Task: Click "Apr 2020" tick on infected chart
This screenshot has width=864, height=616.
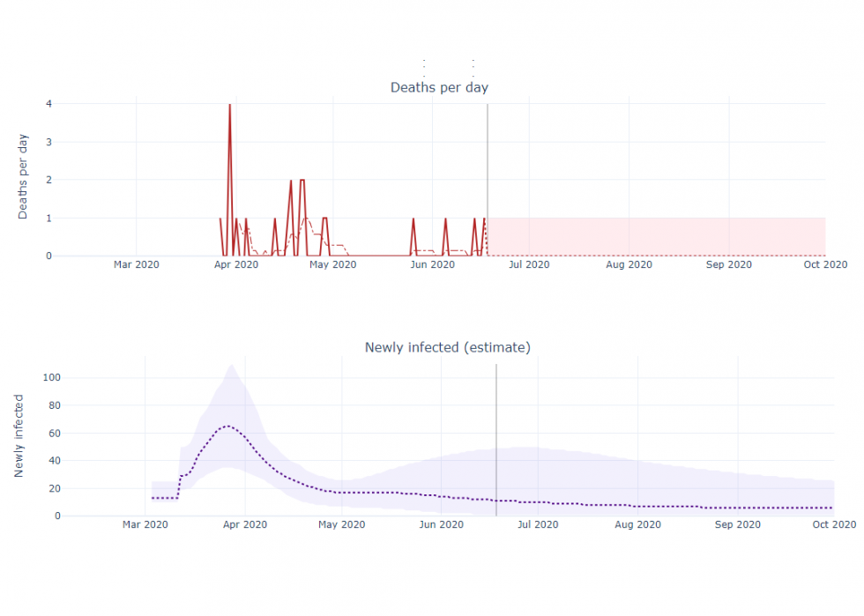Action: (244, 524)
